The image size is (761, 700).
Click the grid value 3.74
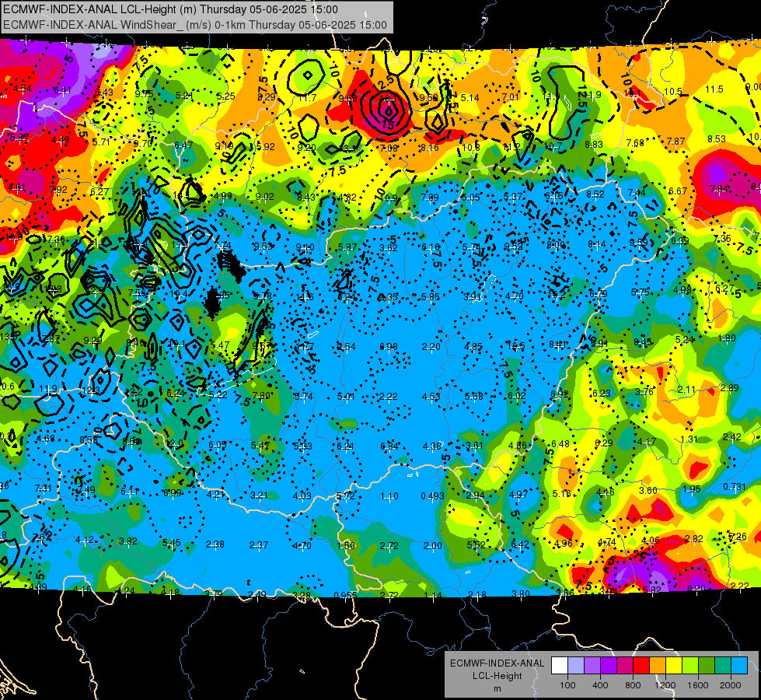point(304,396)
